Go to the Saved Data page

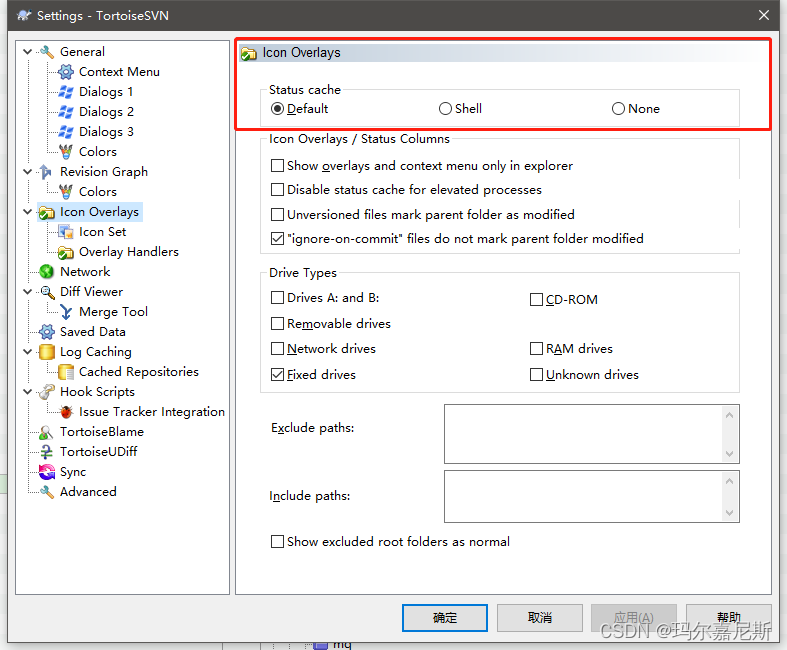click(x=92, y=332)
